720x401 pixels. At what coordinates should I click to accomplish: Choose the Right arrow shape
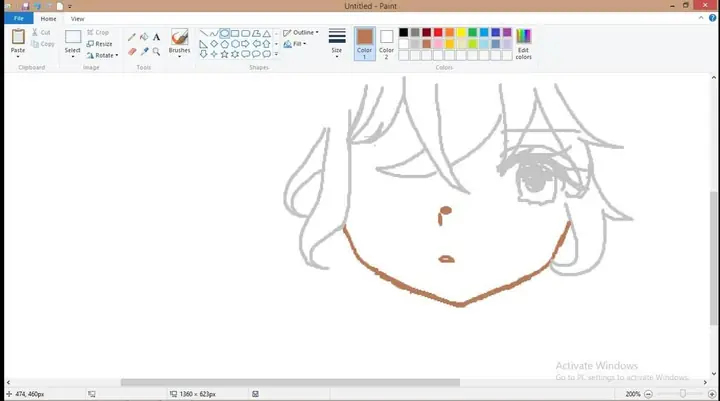pos(246,44)
